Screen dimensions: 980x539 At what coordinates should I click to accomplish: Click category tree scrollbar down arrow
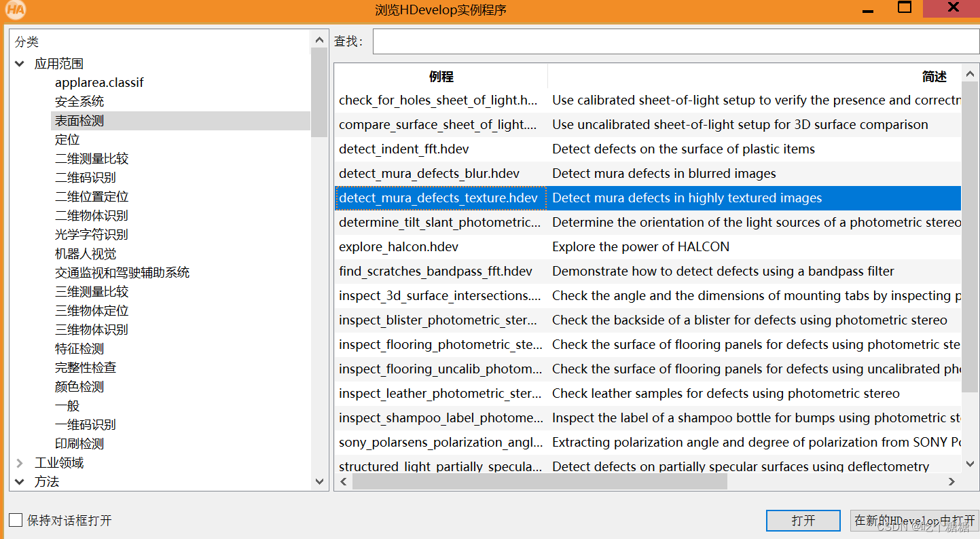pyautogui.click(x=319, y=482)
